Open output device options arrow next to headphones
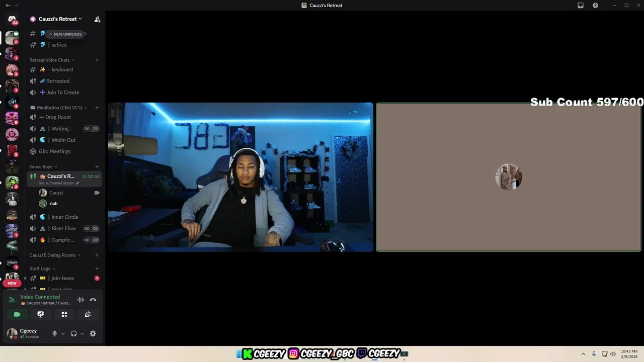Screen dimensions: 644x362 tap(82, 333)
